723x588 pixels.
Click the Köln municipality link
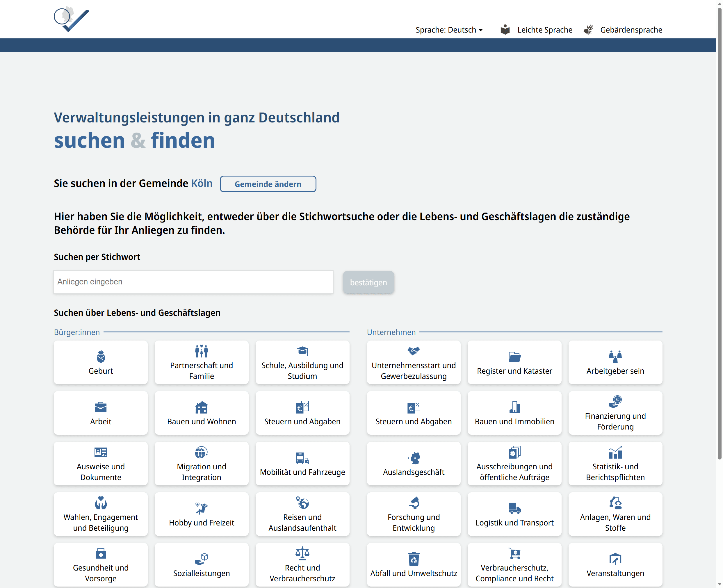pos(202,183)
